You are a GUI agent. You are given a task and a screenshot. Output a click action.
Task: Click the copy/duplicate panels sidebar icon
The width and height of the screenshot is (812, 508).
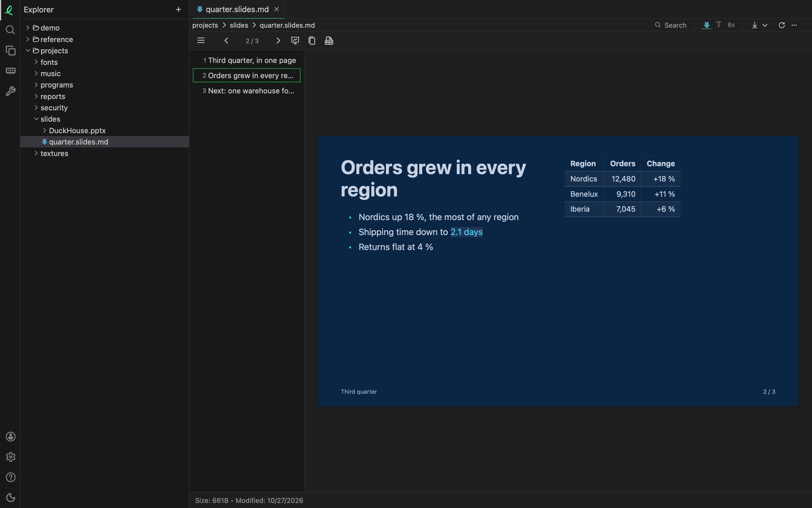click(10, 51)
